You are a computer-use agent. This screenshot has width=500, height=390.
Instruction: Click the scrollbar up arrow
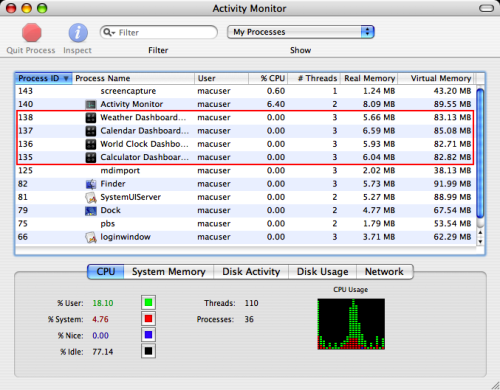click(x=480, y=233)
